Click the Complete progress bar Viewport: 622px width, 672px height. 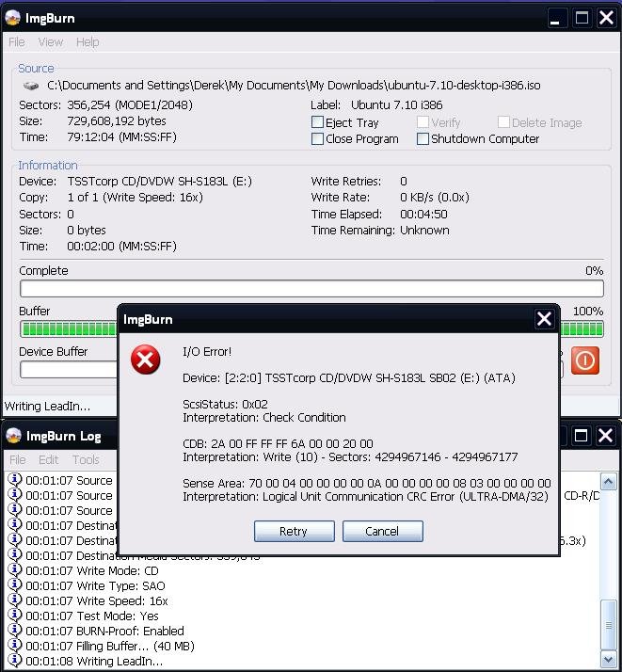click(x=311, y=288)
